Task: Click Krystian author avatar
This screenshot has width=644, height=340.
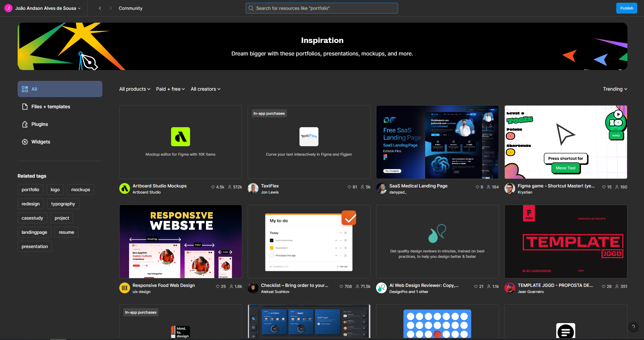Action: click(x=510, y=188)
